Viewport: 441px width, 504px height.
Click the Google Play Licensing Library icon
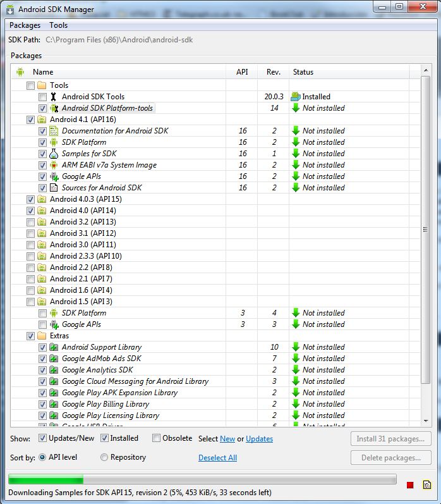pos(54,415)
